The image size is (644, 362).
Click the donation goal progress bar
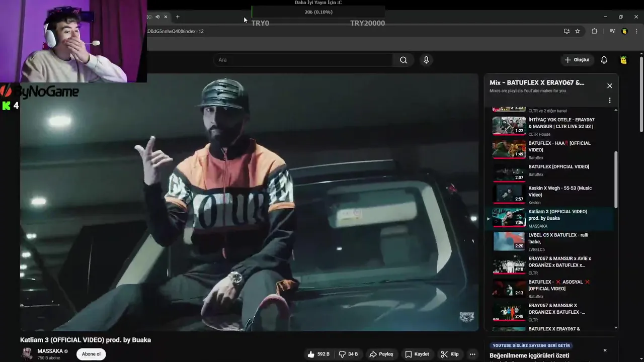point(318,12)
